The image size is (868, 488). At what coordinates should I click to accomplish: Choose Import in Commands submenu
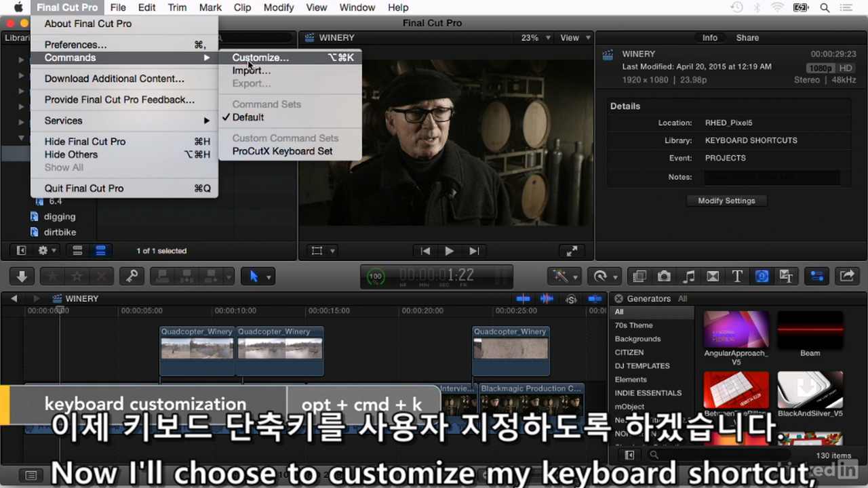(290, 70)
